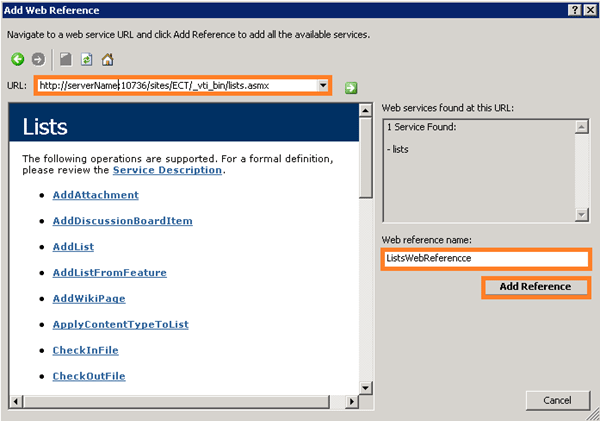Refresh the web service page
The width and height of the screenshot is (600, 421).
pos(87,60)
